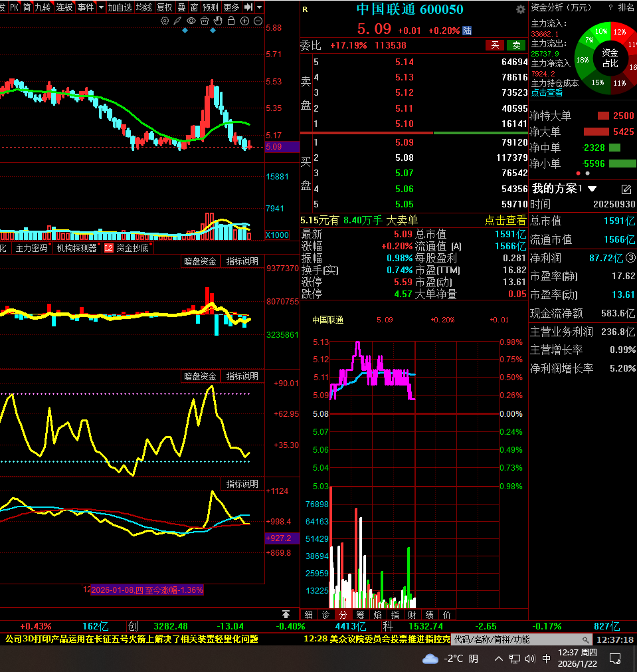The image size is (637, 672).
Task: Open the 排名 ranking link
Action: point(626,7)
